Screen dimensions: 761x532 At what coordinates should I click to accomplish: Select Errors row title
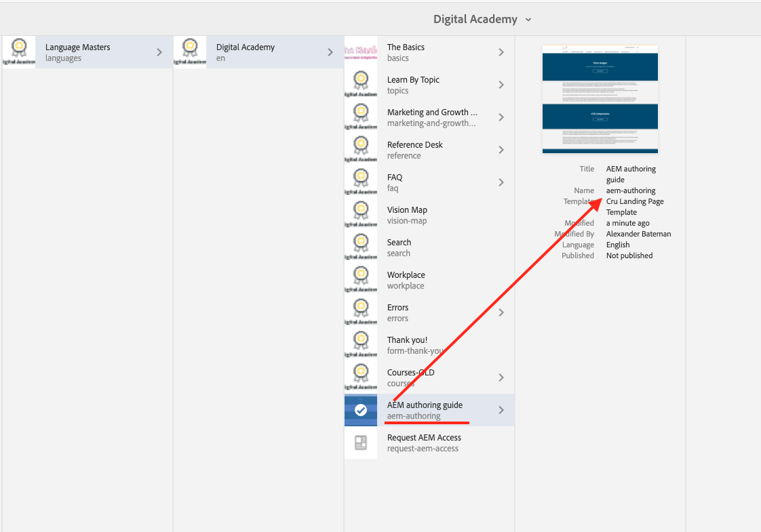coord(397,307)
